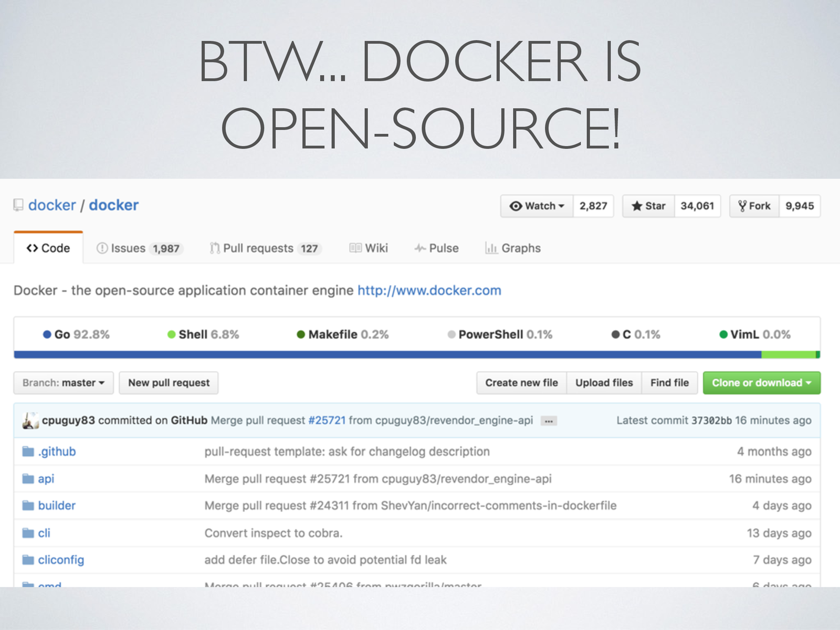Click the builder folder icon

click(28, 506)
